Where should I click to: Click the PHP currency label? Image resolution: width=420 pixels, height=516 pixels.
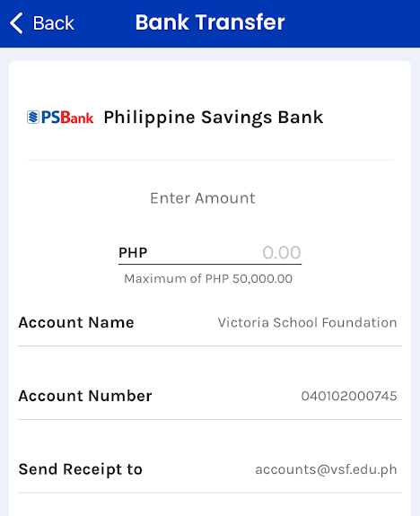133,253
